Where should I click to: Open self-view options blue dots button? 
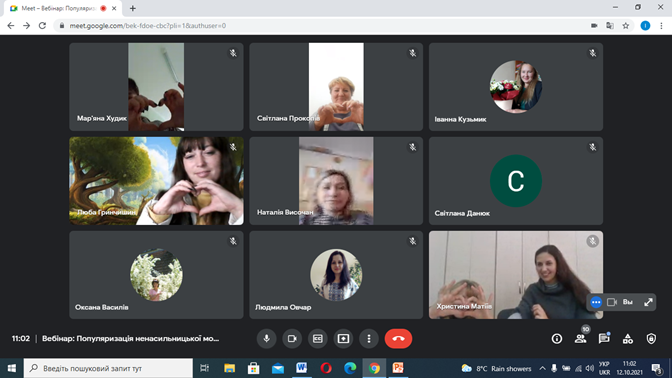(596, 302)
